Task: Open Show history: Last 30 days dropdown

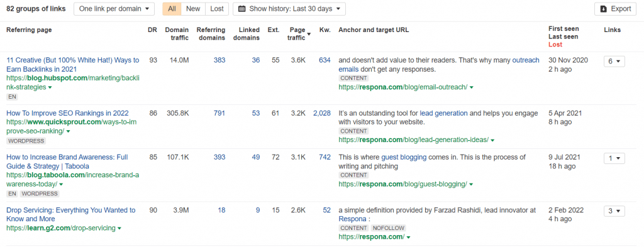Action: click(x=289, y=9)
